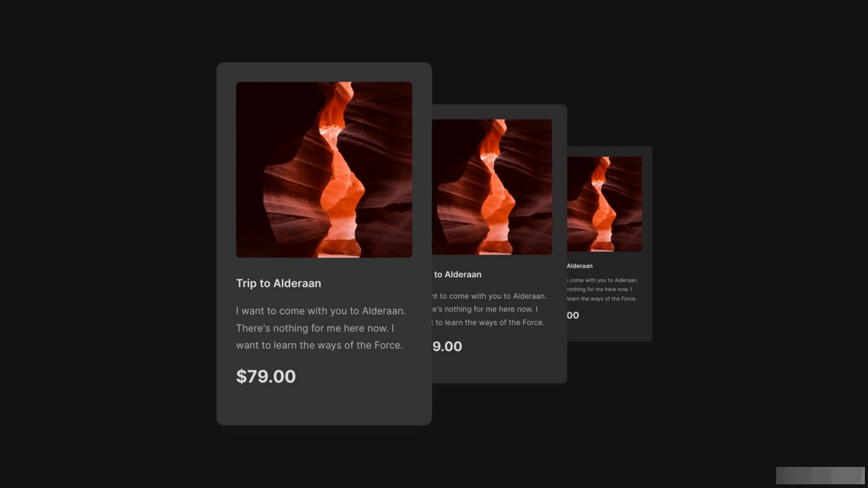Viewport: 868px width, 488px height.
Task: Click the smallest card's partially hidden price
Action: [x=573, y=315]
